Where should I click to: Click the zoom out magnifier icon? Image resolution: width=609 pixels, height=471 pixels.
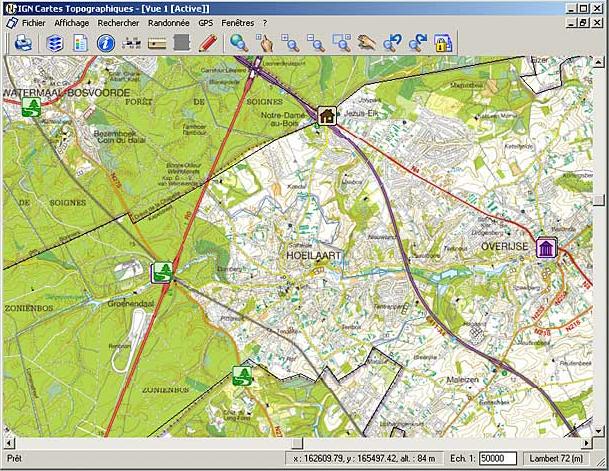[x=316, y=43]
